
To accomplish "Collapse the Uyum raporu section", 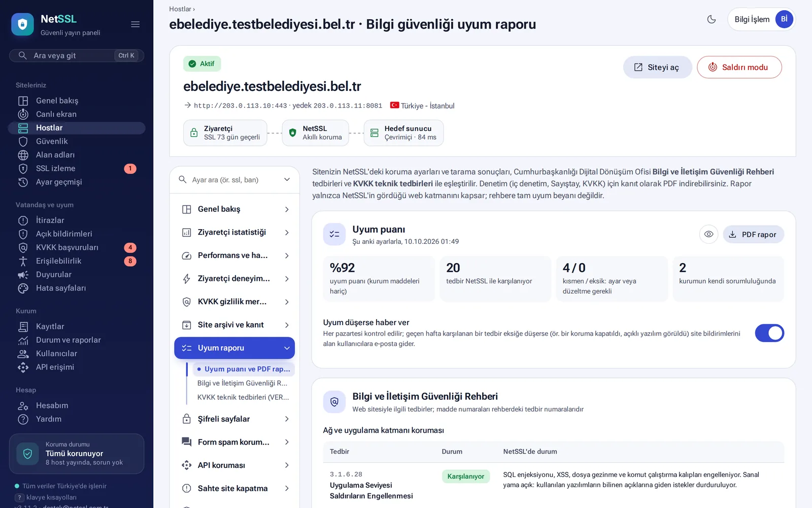I will 234,348.
